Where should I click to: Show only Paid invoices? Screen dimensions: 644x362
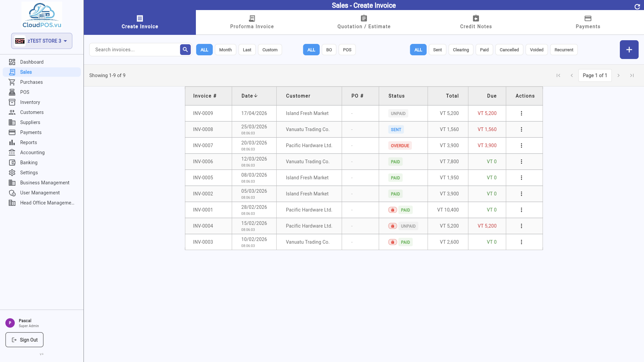tap(484, 50)
